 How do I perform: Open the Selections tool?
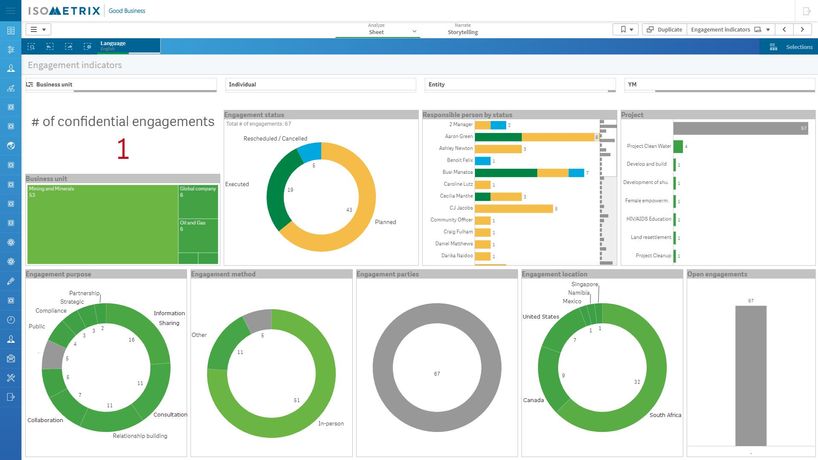click(x=791, y=47)
